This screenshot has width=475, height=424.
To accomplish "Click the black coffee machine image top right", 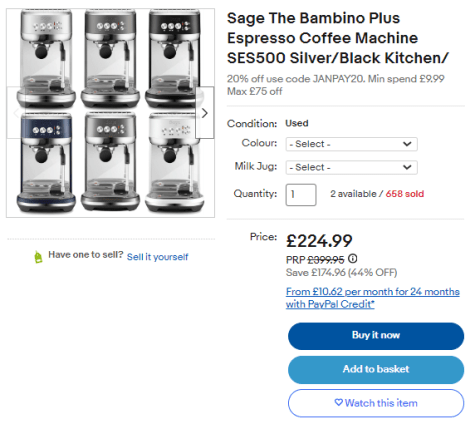I will (x=173, y=59).
